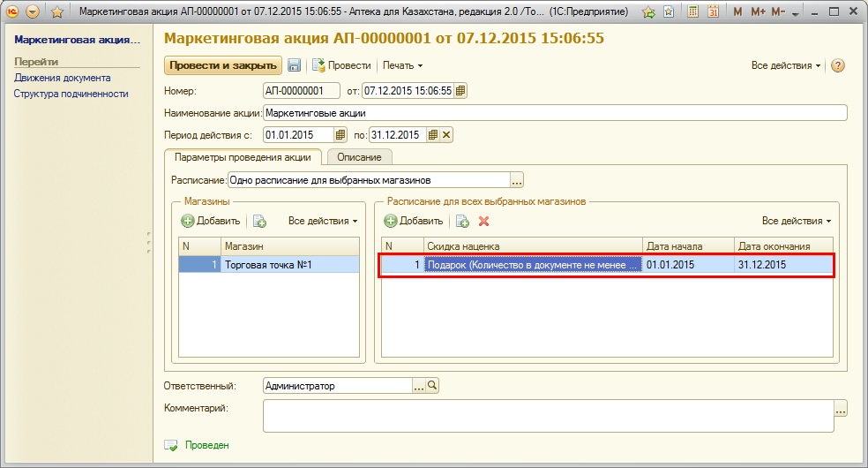Switch to the Описание tab
Image resolution: width=868 pixels, height=468 pixels.
(359, 156)
